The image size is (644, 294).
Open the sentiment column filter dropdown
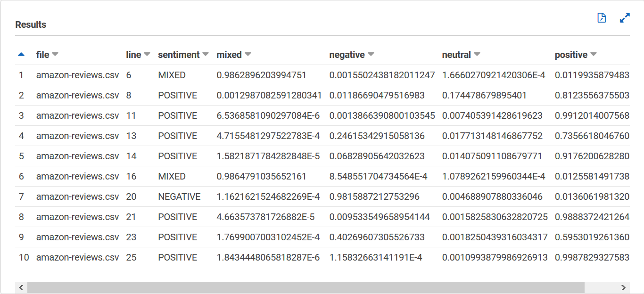click(205, 54)
